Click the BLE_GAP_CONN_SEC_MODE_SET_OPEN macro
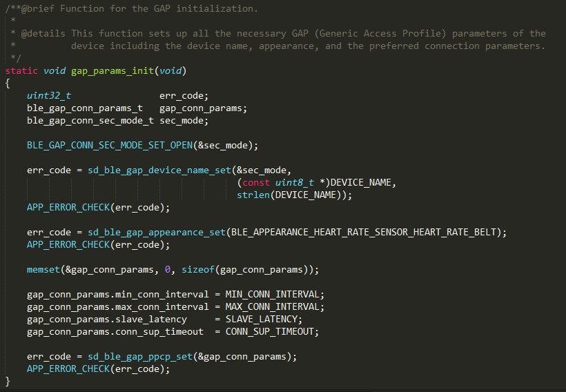566x392 pixels. tap(110, 146)
